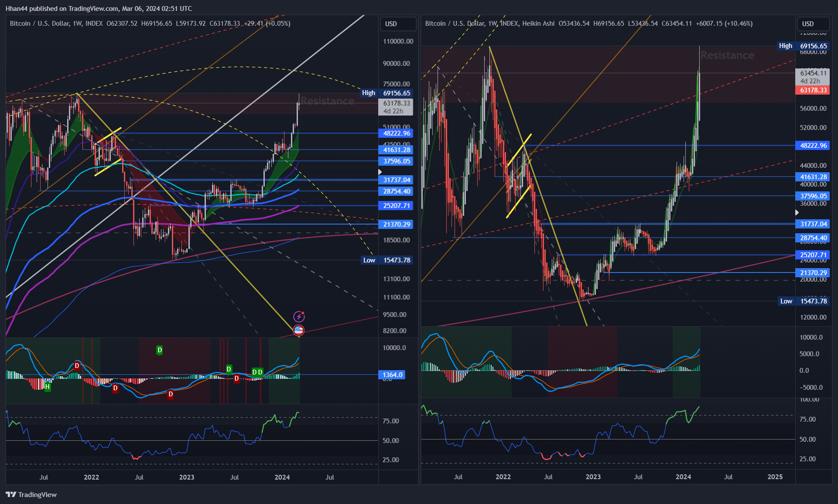Select the 21370.29 price label on right chart
This screenshot has height=504, width=838.
(x=813, y=273)
